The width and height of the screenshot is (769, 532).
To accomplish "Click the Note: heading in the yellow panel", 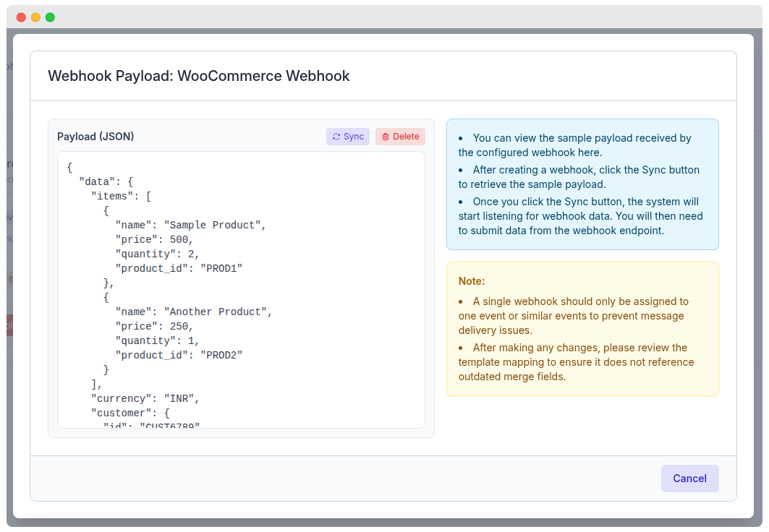I will coord(471,280).
